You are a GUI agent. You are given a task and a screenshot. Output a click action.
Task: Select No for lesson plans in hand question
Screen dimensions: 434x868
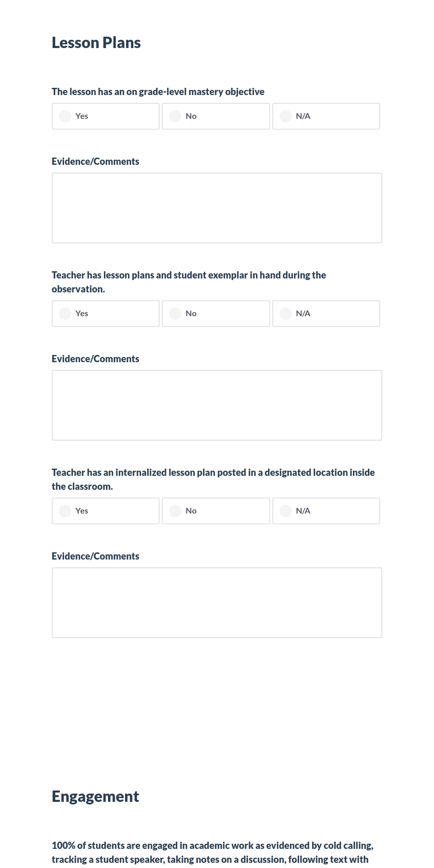click(x=175, y=314)
